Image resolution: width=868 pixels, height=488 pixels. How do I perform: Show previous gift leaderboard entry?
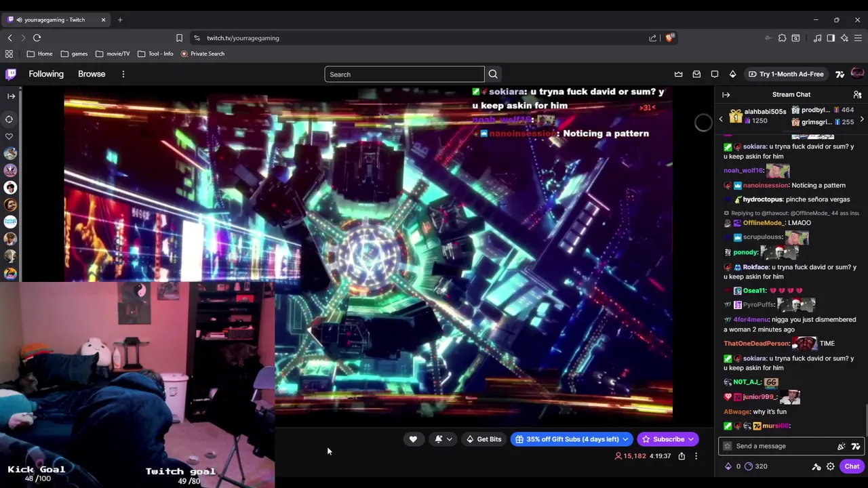point(721,119)
